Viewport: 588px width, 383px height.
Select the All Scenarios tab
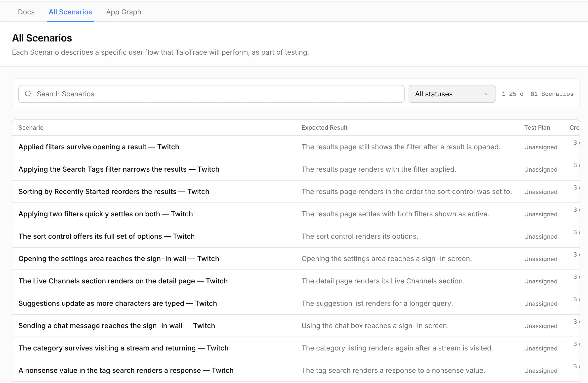coord(70,12)
